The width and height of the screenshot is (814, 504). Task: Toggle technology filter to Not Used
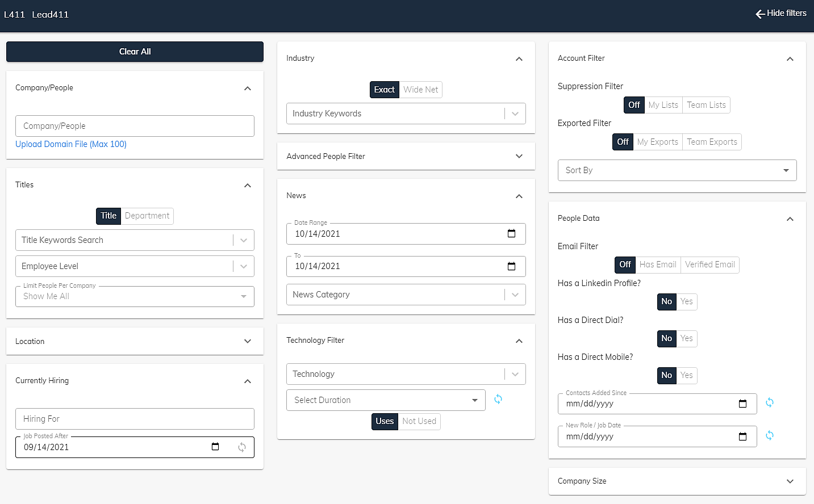(x=419, y=421)
